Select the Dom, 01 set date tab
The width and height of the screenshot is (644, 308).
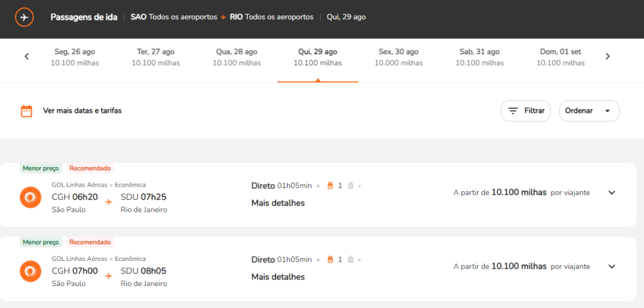point(560,57)
